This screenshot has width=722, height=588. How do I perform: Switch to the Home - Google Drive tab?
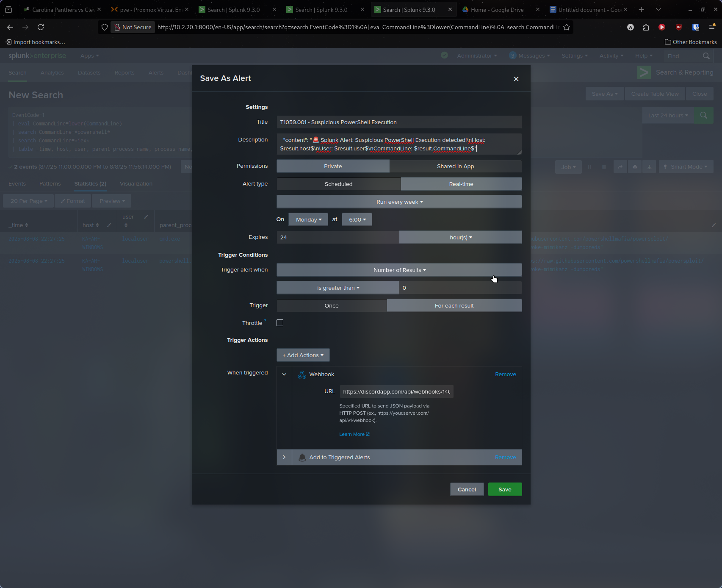click(x=497, y=10)
